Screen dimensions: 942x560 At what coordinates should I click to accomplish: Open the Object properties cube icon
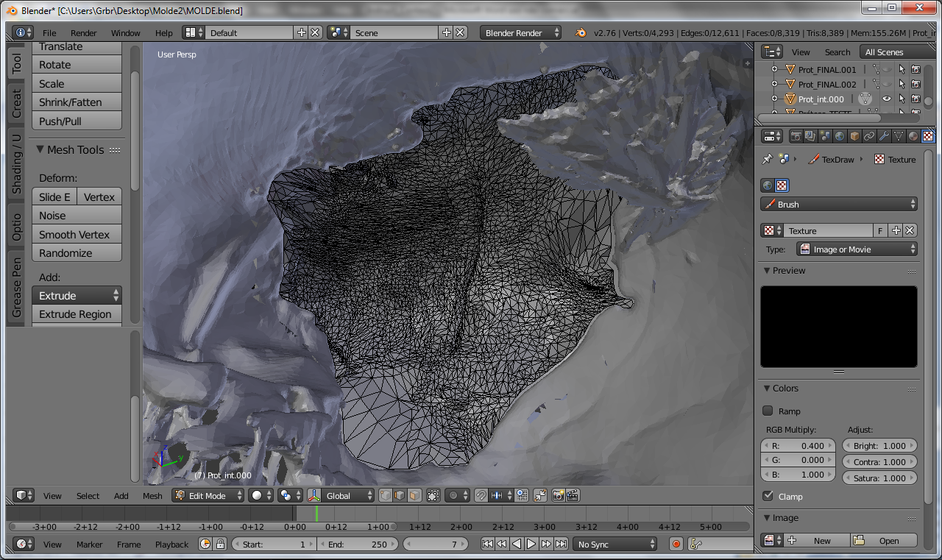(854, 136)
